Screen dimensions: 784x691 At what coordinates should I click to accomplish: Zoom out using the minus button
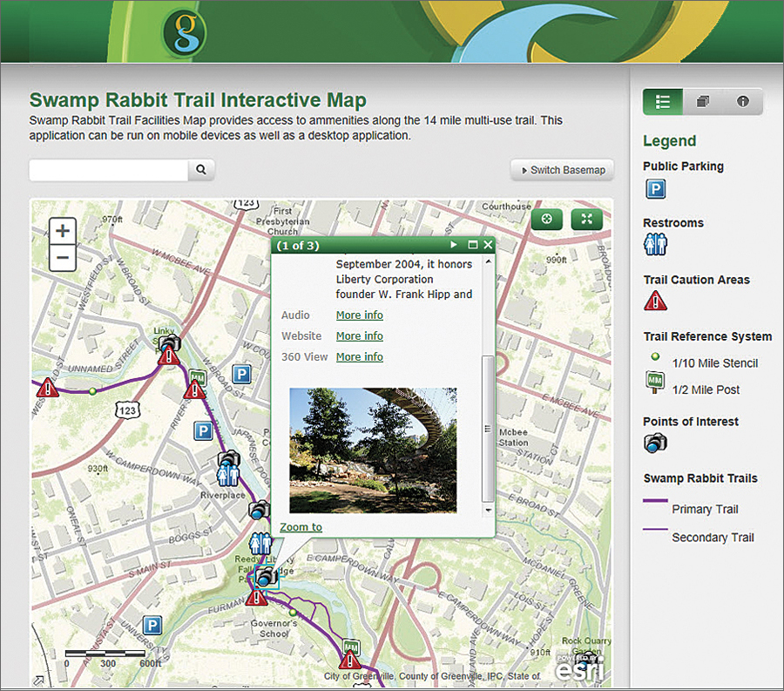pos(62,258)
